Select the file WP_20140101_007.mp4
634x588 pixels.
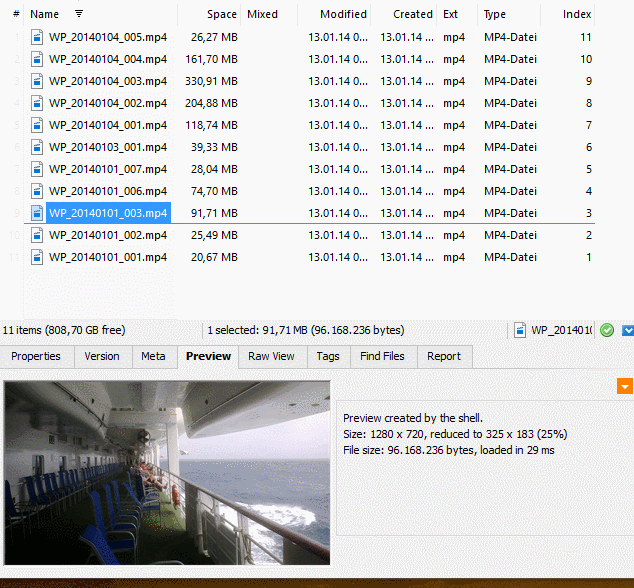[108, 169]
